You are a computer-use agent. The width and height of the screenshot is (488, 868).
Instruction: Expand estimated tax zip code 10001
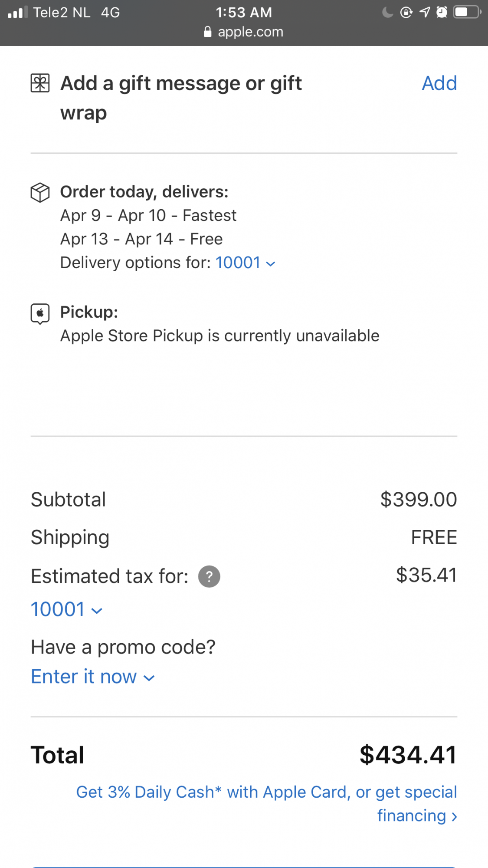[66, 609]
